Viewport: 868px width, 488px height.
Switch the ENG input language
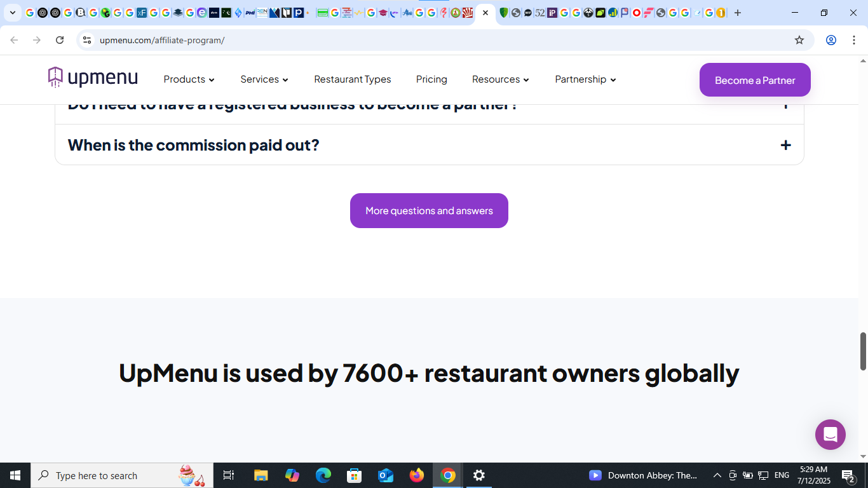click(x=782, y=475)
